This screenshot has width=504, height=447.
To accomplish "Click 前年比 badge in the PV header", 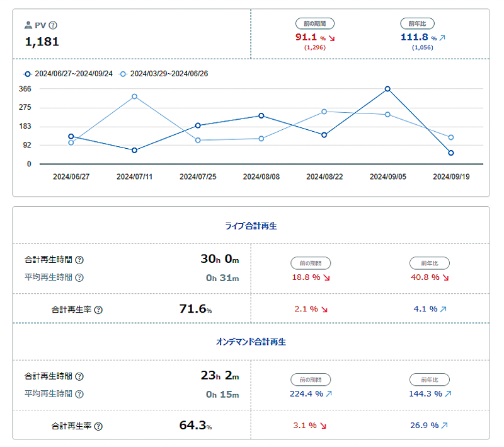I will [x=417, y=23].
